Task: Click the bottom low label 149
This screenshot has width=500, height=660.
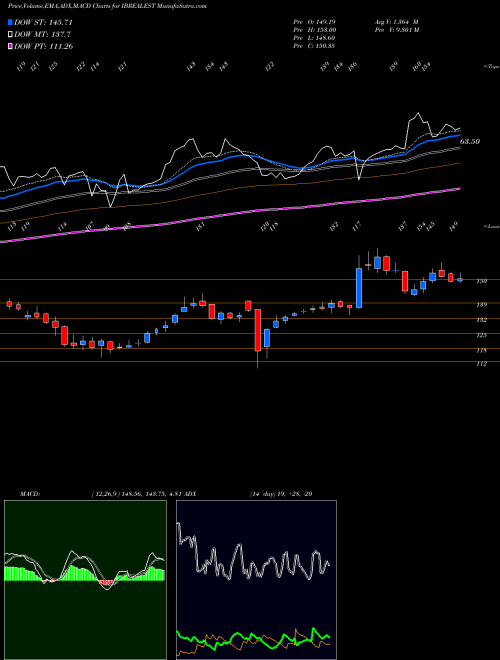Action: [x=453, y=226]
